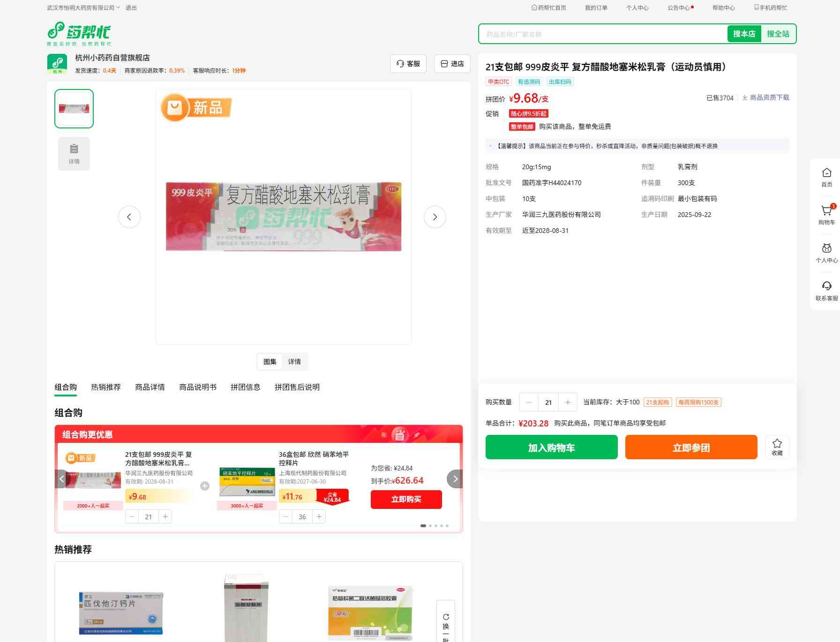Toggle gallery view to 详情 below image
Image resolution: width=840 pixels, height=642 pixels.
click(294, 362)
